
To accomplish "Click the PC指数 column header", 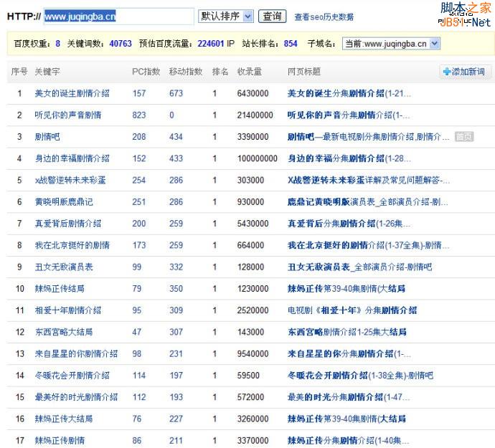I will tap(146, 72).
